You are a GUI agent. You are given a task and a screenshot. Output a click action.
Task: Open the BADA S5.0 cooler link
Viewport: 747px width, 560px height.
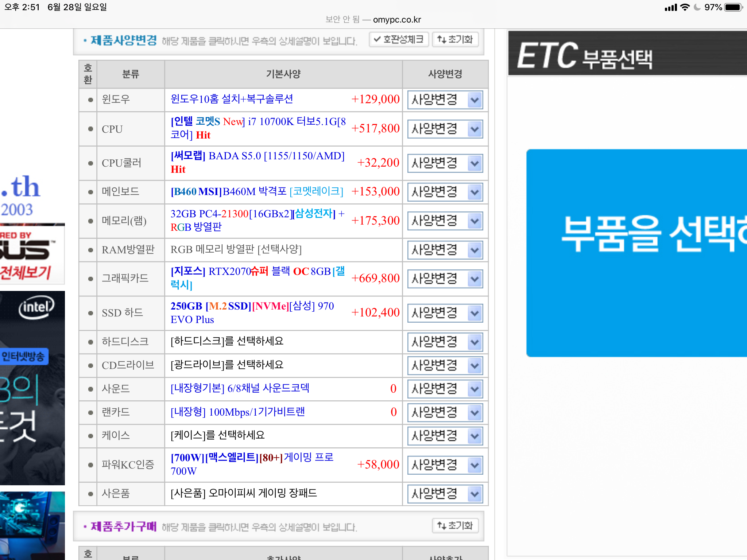[258, 162]
